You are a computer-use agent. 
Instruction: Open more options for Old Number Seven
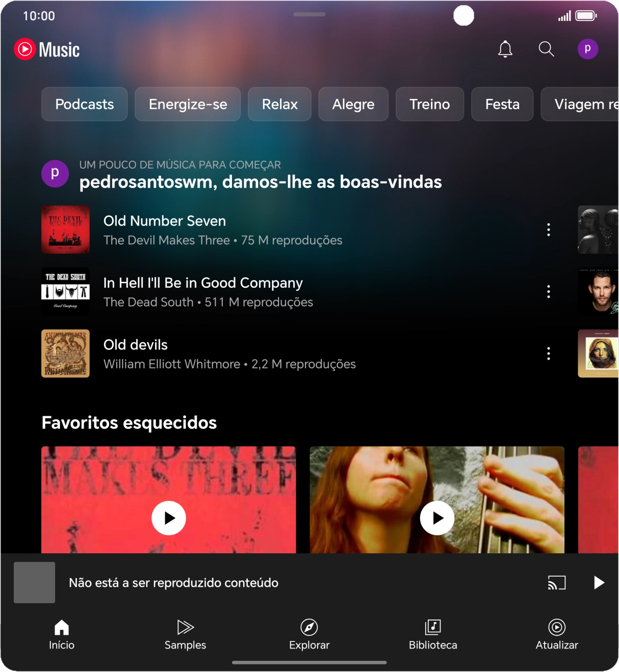(549, 230)
